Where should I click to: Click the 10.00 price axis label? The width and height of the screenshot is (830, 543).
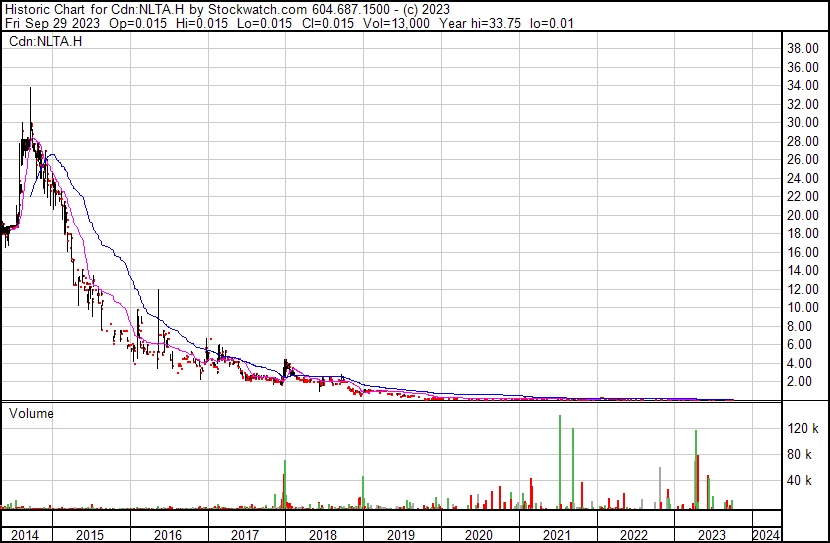803,307
